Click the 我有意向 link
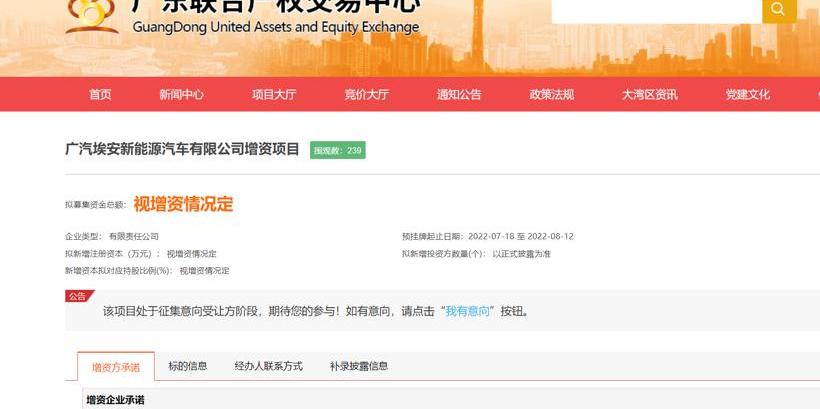The height and width of the screenshot is (409, 820). coord(468,311)
